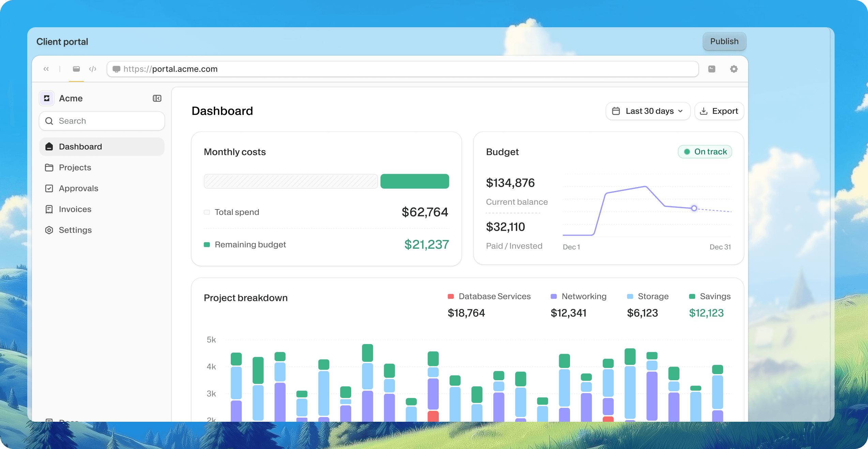Open the terminal console icon in the toolbar
This screenshot has height=449, width=868.
[x=712, y=69]
